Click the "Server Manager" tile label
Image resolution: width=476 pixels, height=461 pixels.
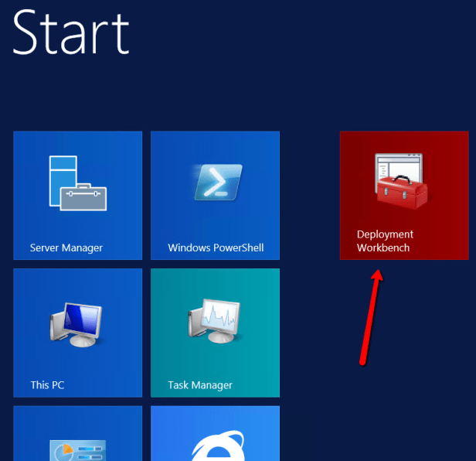click(66, 248)
